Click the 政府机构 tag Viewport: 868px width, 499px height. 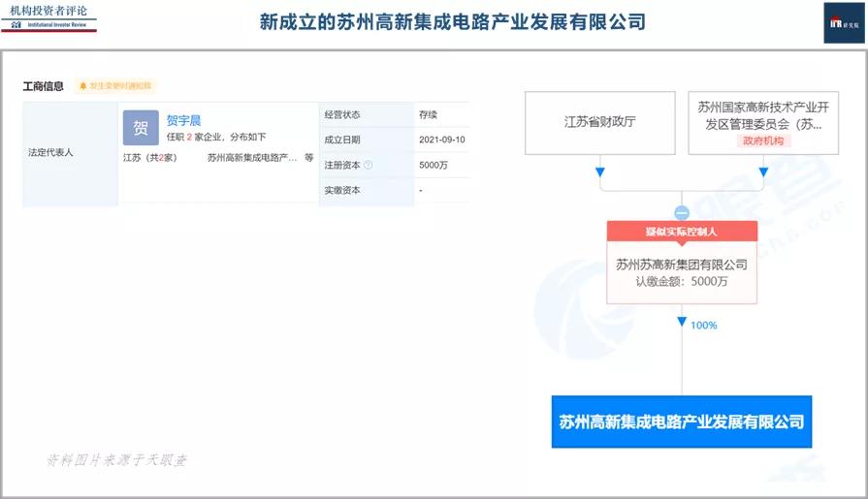(763, 141)
